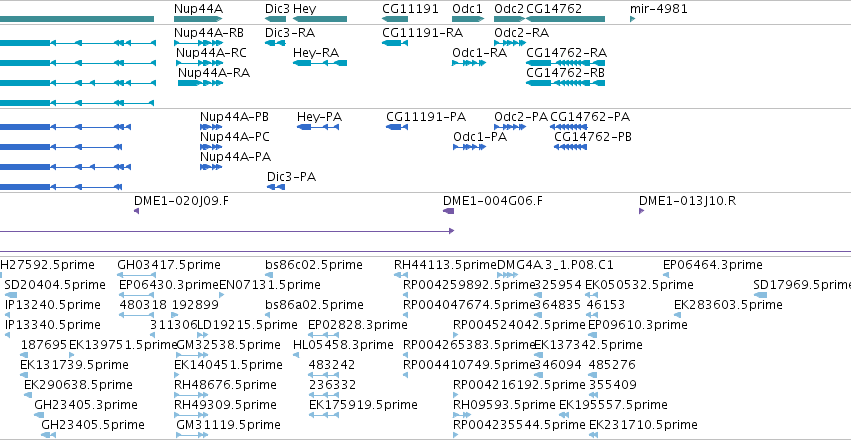Click the EK290638.5prime label
Screen dimensions: 851x440
[x=78, y=385]
